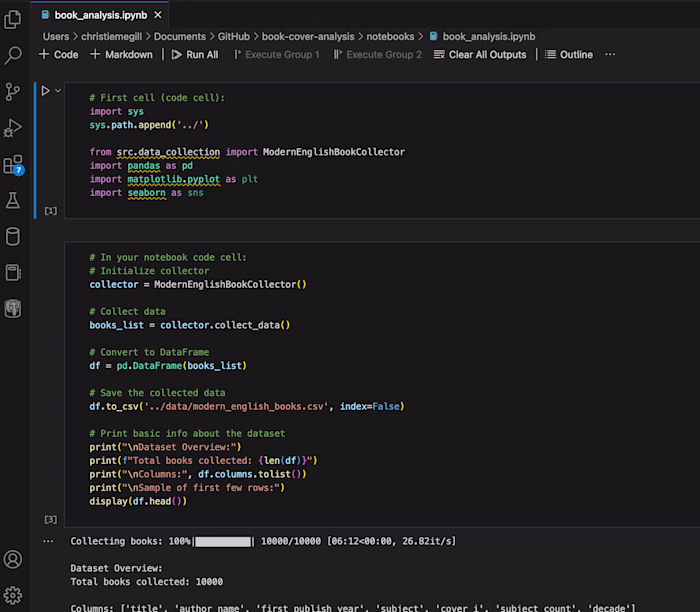The height and width of the screenshot is (612, 700).
Task: Open the Explorer view in activity bar
Action: tap(12, 19)
